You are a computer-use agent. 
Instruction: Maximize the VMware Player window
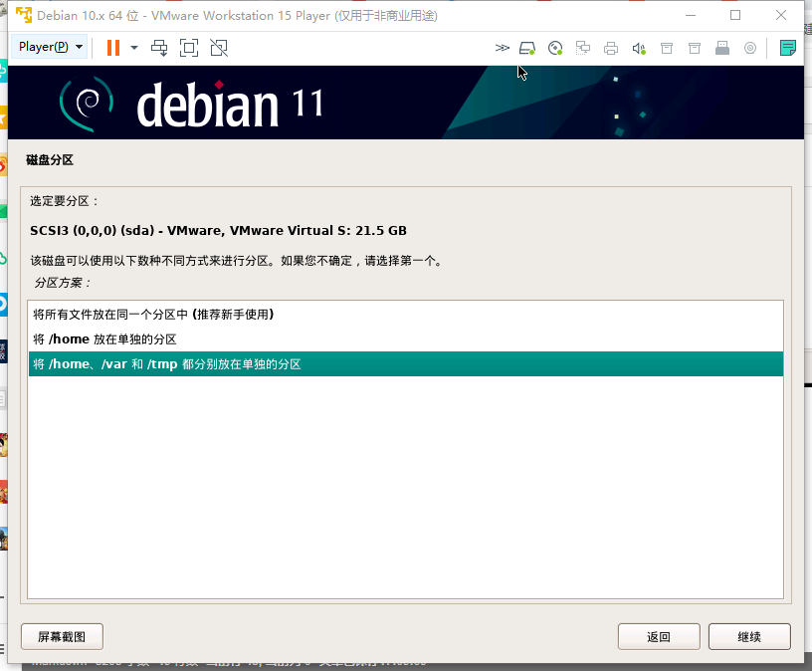(735, 15)
